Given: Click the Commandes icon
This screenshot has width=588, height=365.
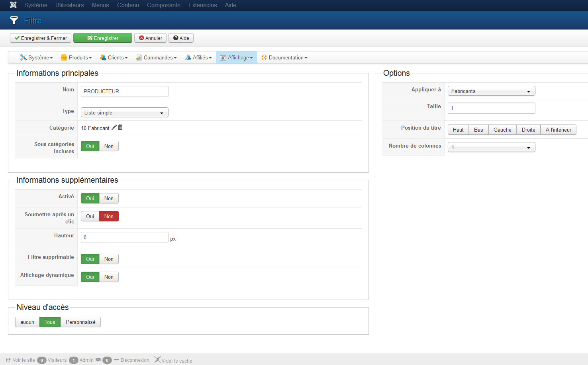Looking at the screenshot, I should (139, 57).
